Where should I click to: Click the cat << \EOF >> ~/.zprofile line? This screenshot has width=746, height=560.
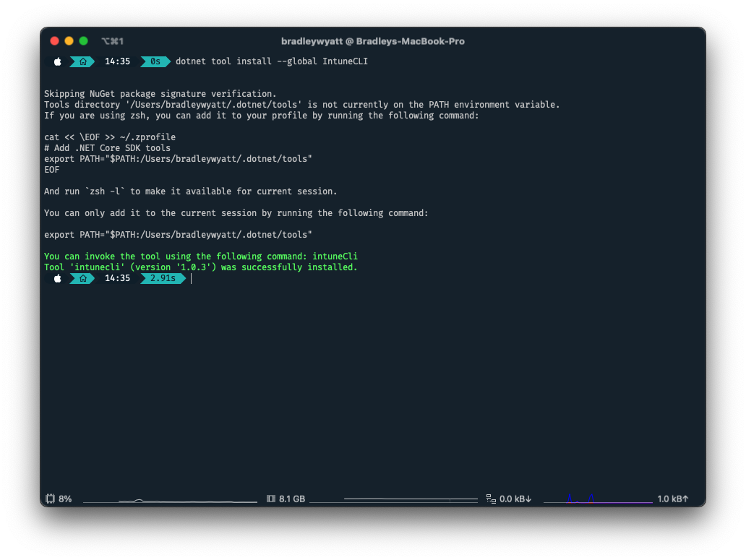coord(110,137)
